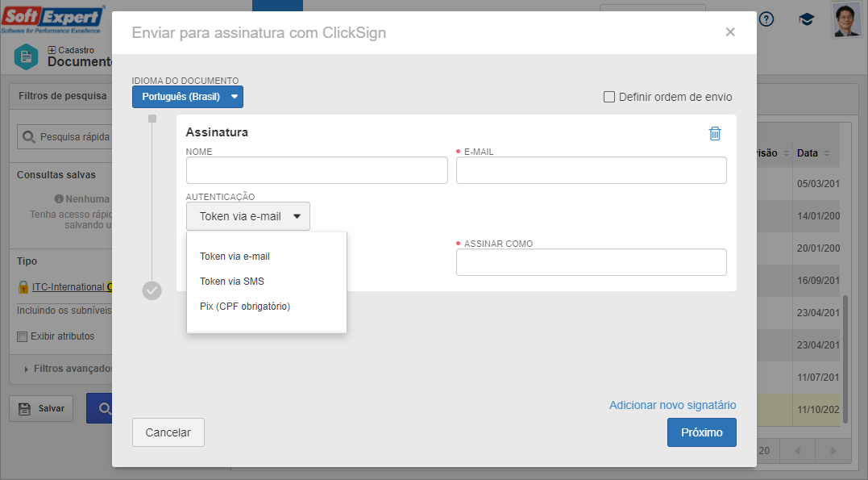Click the quick search magnifier icon
Viewport: 868px width, 480px height.
[29, 137]
